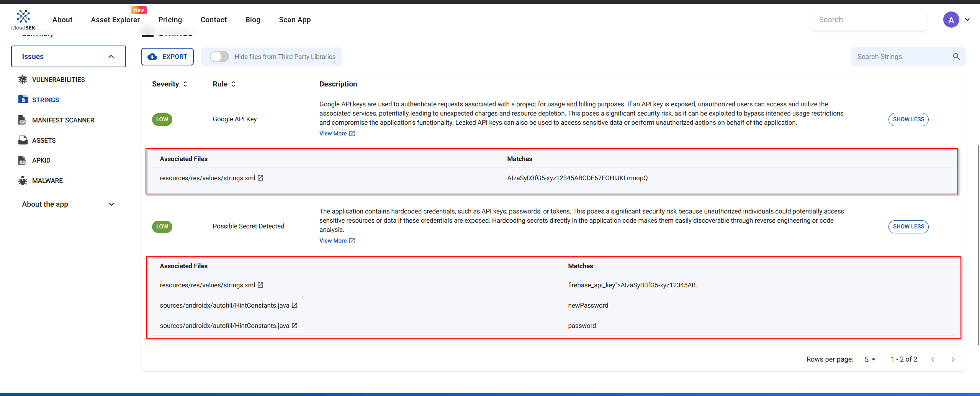Open the Pricing menu item
Viewport: 980px width, 396px height.
click(x=170, y=20)
